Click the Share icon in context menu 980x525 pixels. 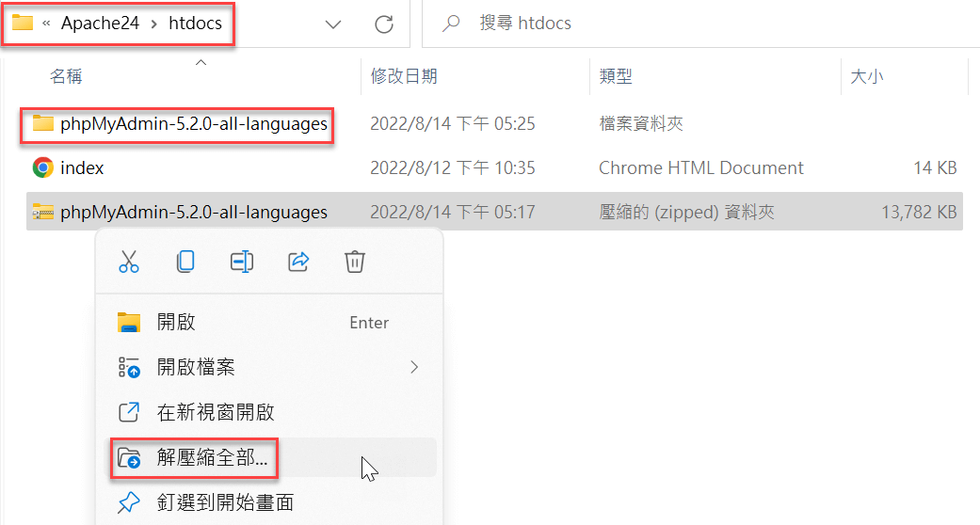click(x=298, y=262)
